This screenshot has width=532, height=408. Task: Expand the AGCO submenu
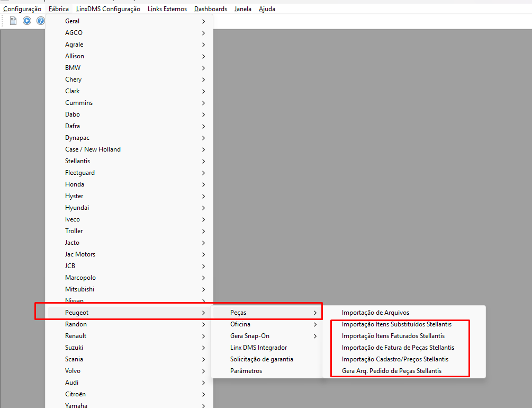[x=129, y=33]
